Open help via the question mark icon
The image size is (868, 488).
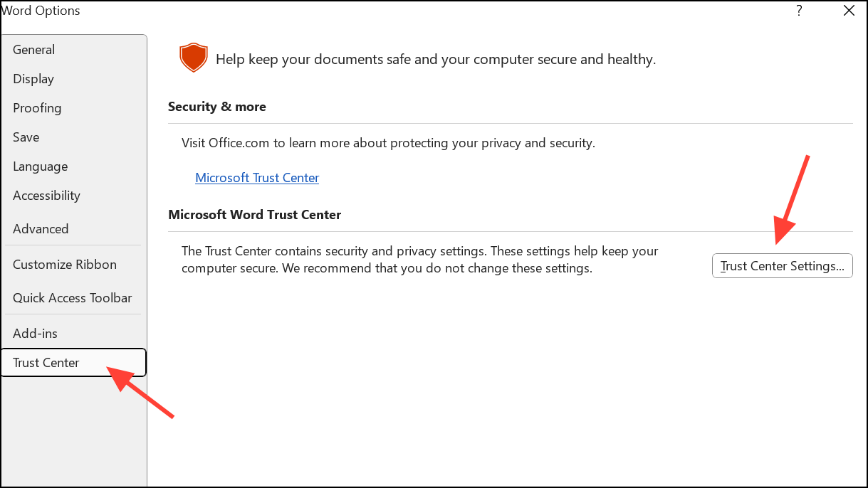(798, 11)
